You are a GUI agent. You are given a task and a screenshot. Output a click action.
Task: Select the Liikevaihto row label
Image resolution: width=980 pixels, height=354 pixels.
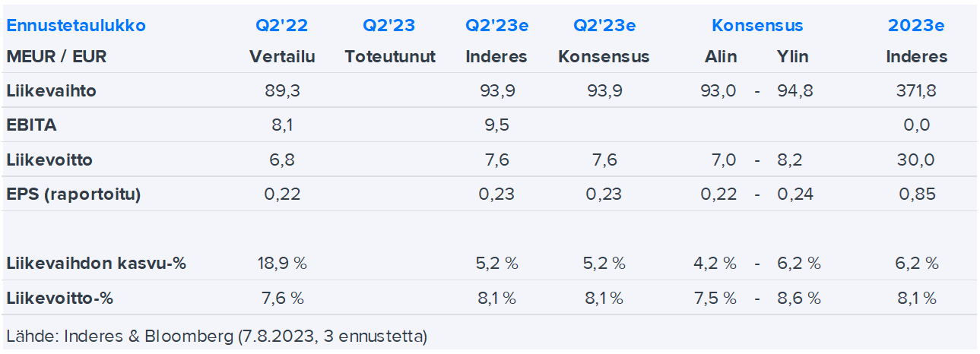[x=51, y=91]
